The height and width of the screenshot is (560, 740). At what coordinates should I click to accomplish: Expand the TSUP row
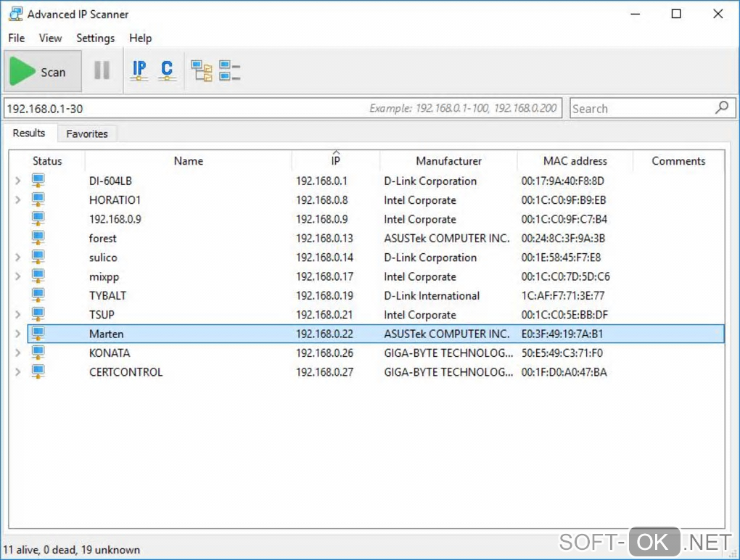pyautogui.click(x=18, y=315)
